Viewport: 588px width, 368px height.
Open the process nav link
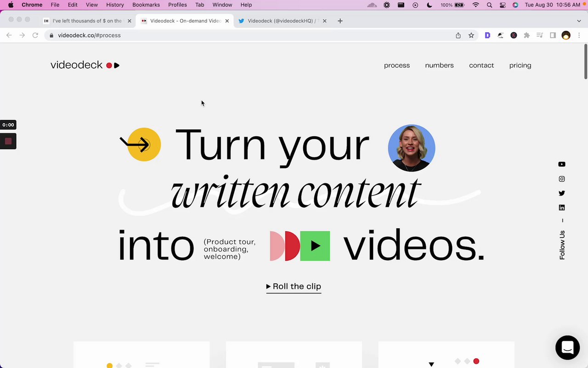coord(397,65)
